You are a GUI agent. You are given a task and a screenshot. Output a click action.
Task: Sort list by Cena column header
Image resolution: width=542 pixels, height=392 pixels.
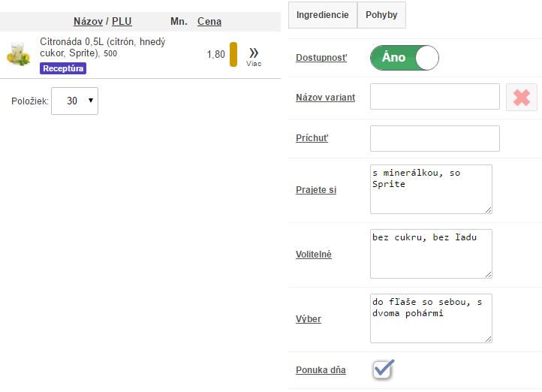pos(209,22)
